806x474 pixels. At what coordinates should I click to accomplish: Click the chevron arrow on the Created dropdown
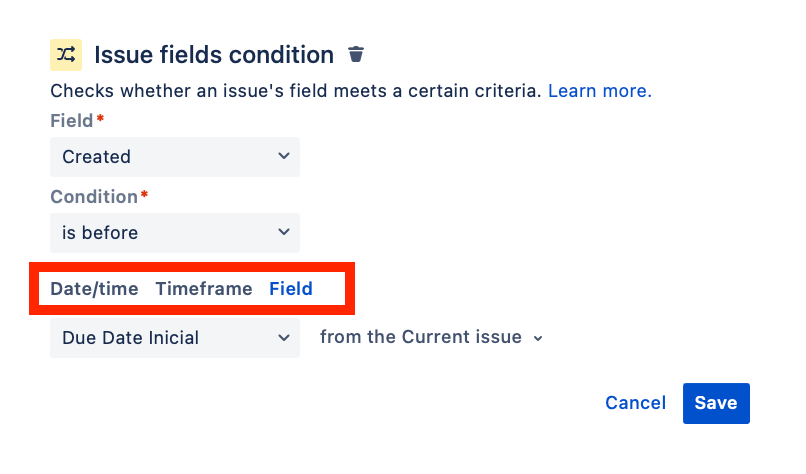(x=284, y=156)
